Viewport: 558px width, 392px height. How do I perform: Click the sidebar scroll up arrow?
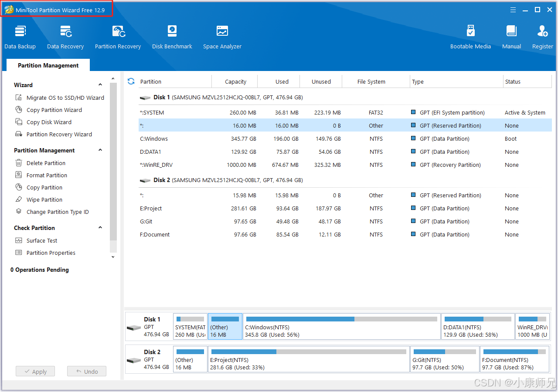click(x=113, y=78)
